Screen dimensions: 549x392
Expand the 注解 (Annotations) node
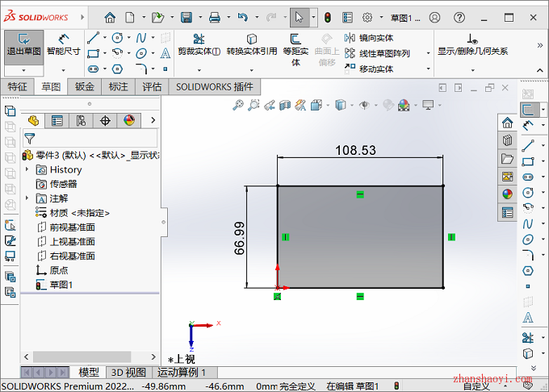[x=27, y=198]
